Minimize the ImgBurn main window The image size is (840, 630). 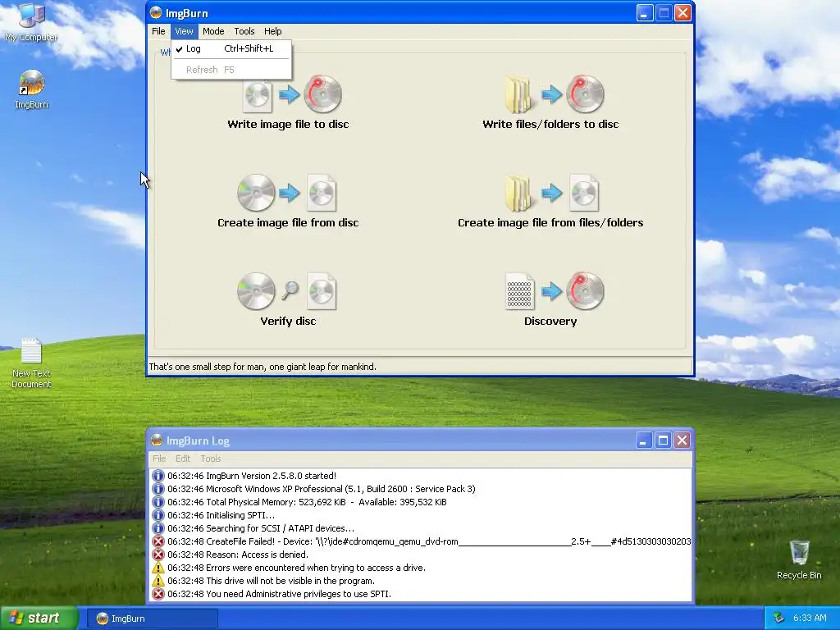(x=645, y=13)
